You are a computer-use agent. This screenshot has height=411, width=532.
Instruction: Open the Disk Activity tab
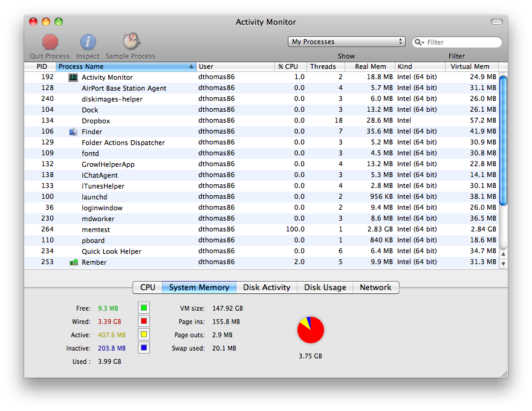267,287
